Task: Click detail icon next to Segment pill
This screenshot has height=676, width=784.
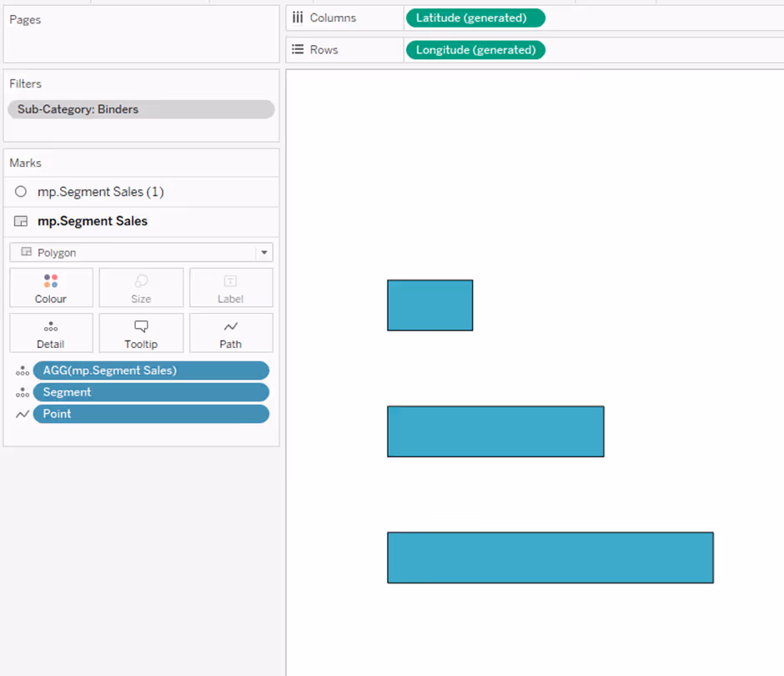Action: click(22, 393)
